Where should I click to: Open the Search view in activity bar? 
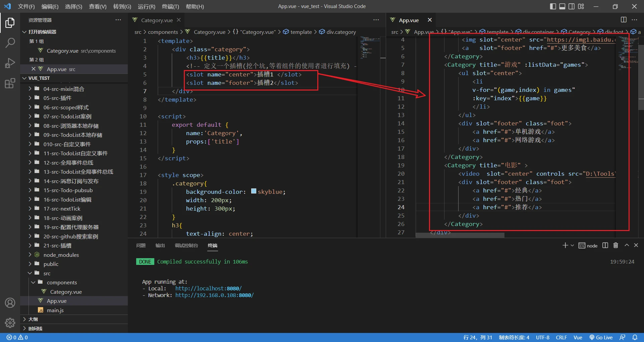pyautogui.click(x=10, y=43)
